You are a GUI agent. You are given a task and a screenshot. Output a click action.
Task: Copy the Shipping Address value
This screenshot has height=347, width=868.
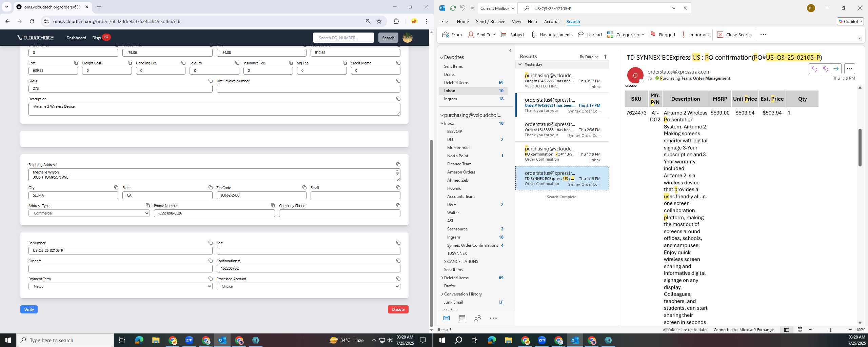coord(398,164)
